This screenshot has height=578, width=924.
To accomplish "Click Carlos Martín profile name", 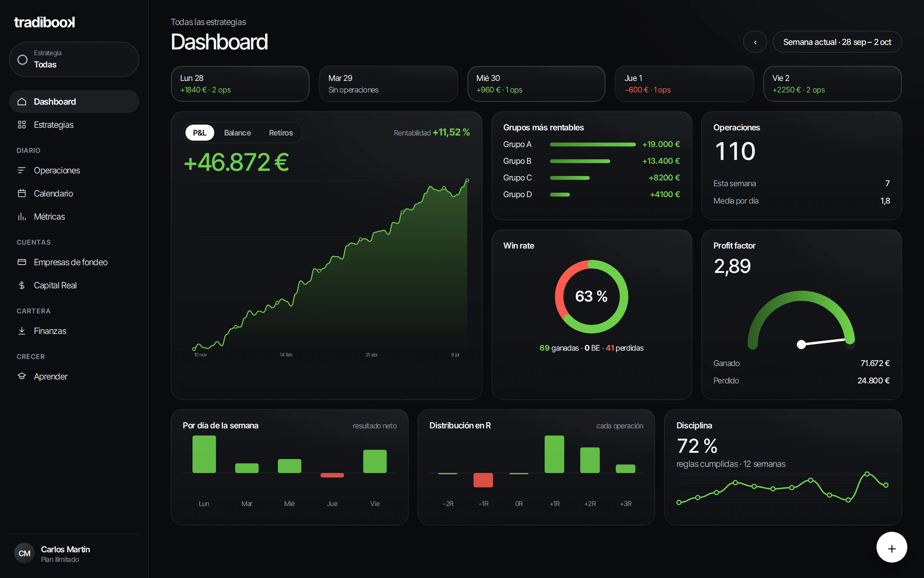I will [65, 549].
